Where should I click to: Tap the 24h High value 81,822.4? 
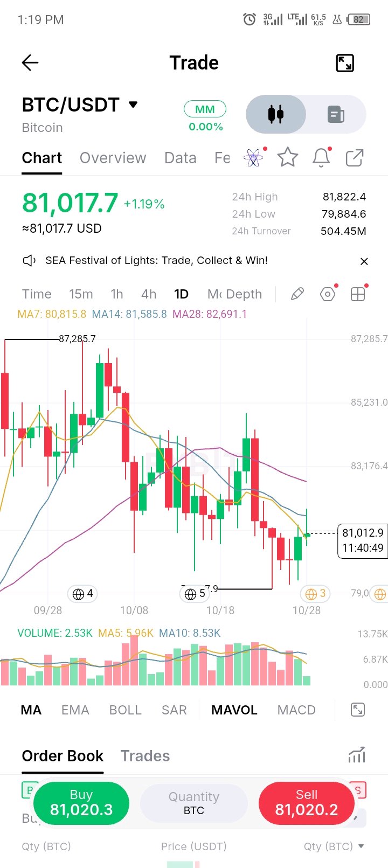344,197
